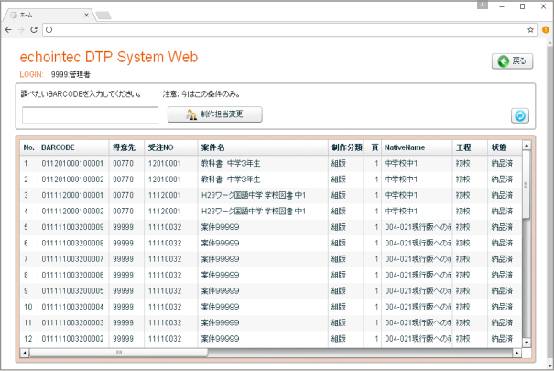This screenshot has height=371, width=554.
Task: Click the echointec DTP System Web title
Action: point(109,57)
